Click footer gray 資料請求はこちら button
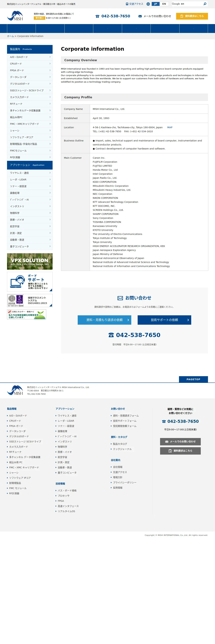Image resolution: width=215 pixels, height=644 pixels. pos(180,451)
